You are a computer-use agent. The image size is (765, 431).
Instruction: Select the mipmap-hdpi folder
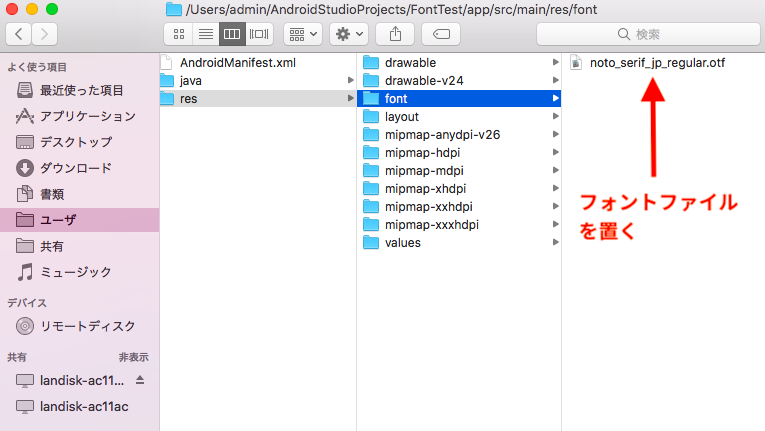coord(459,153)
